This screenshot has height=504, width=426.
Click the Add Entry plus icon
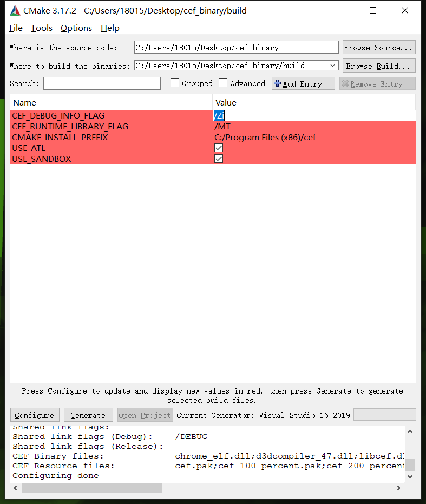[278, 83]
